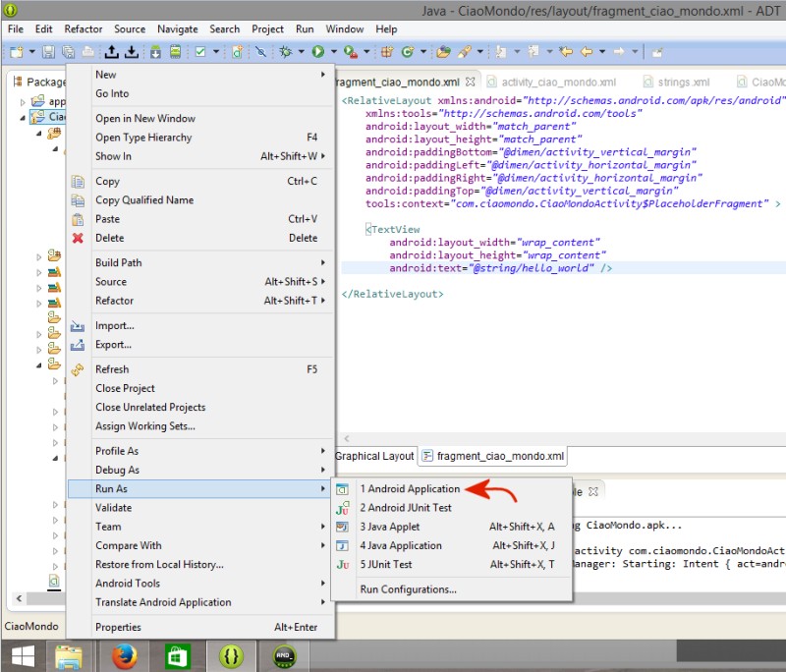Switch to Graphical Layout tab
Image resolution: width=786 pixels, height=672 pixels.
[374, 456]
